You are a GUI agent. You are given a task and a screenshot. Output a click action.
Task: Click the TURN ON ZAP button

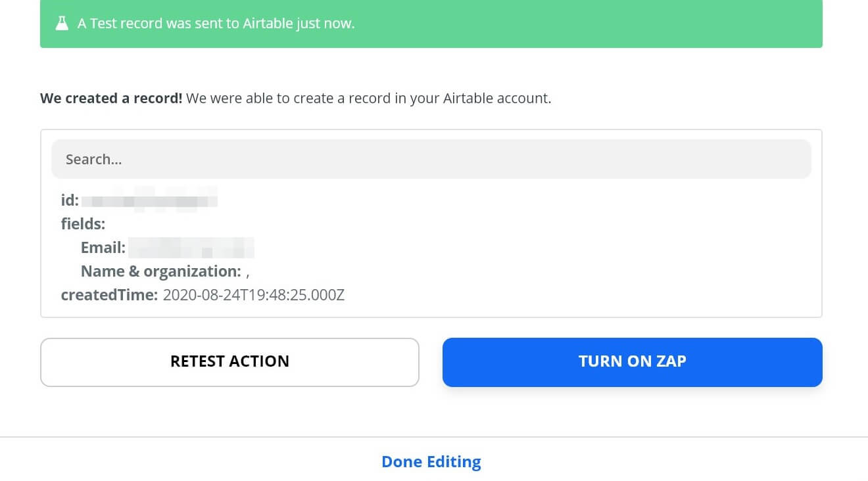pos(633,362)
